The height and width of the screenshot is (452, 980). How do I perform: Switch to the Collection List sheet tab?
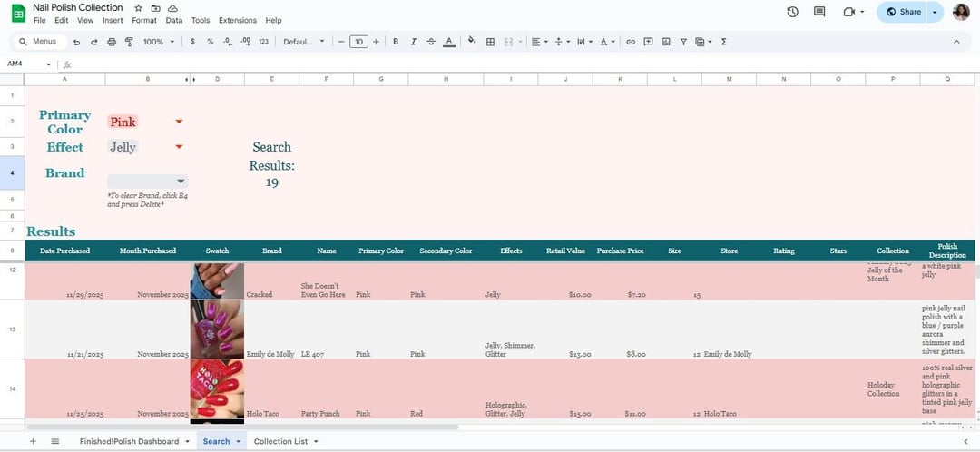pyautogui.click(x=280, y=441)
